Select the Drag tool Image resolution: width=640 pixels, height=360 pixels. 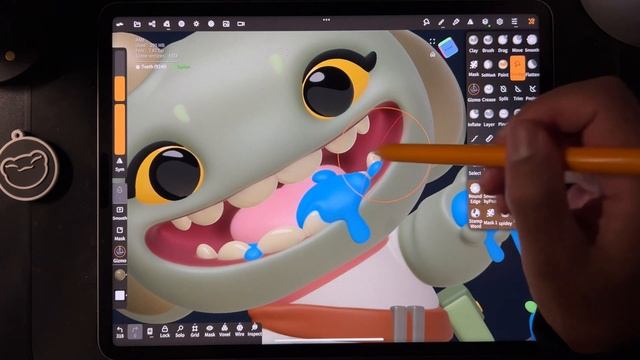click(502, 43)
